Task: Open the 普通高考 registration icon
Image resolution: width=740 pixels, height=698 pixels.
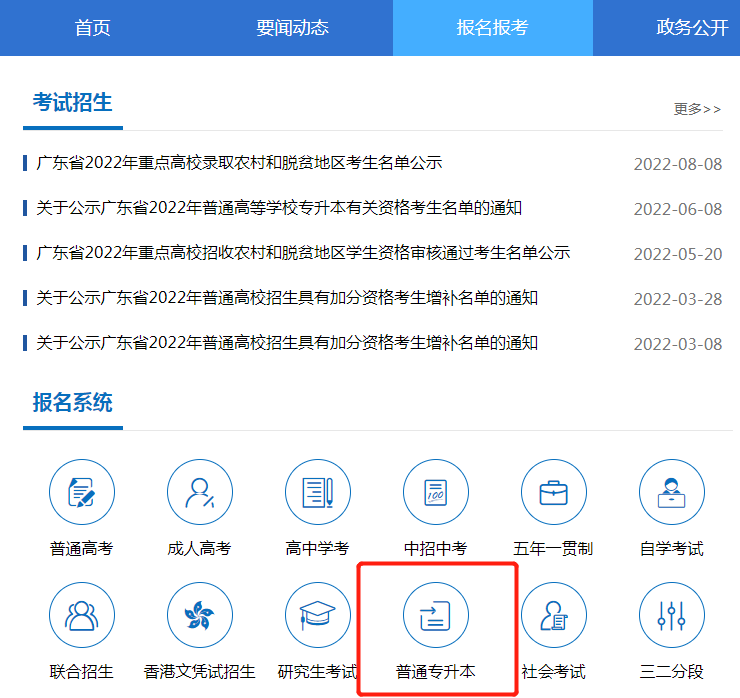Action: coord(82,492)
